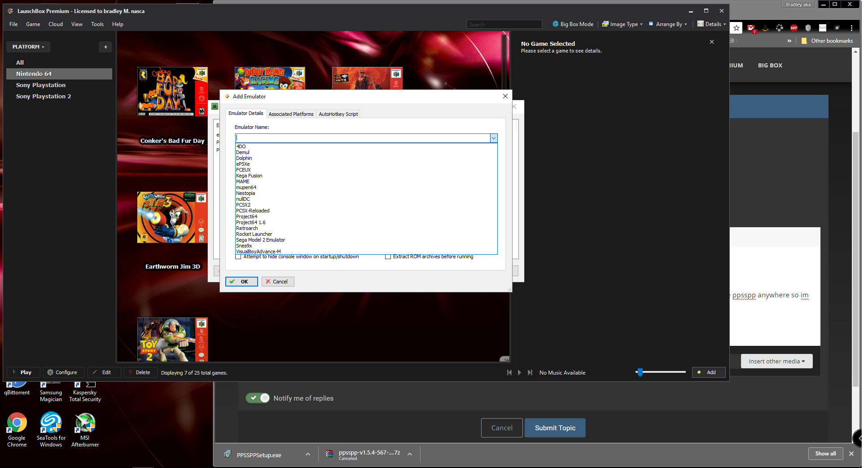Choose Dolphin from emulator list
The height and width of the screenshot is (468, 868).
tap(366, 158)
